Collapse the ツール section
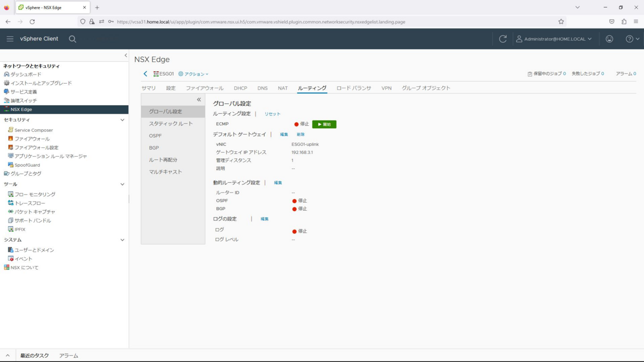The image size is (644, 362). (122, 184)
